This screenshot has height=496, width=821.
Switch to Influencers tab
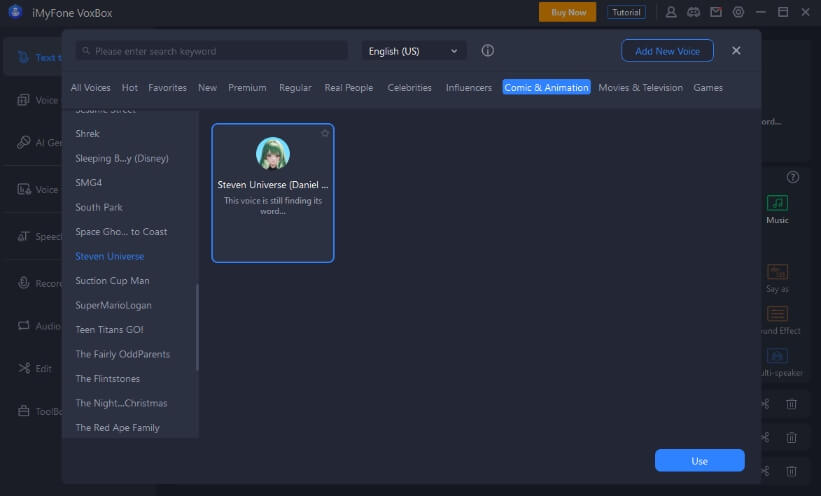(x=469, y=87)
